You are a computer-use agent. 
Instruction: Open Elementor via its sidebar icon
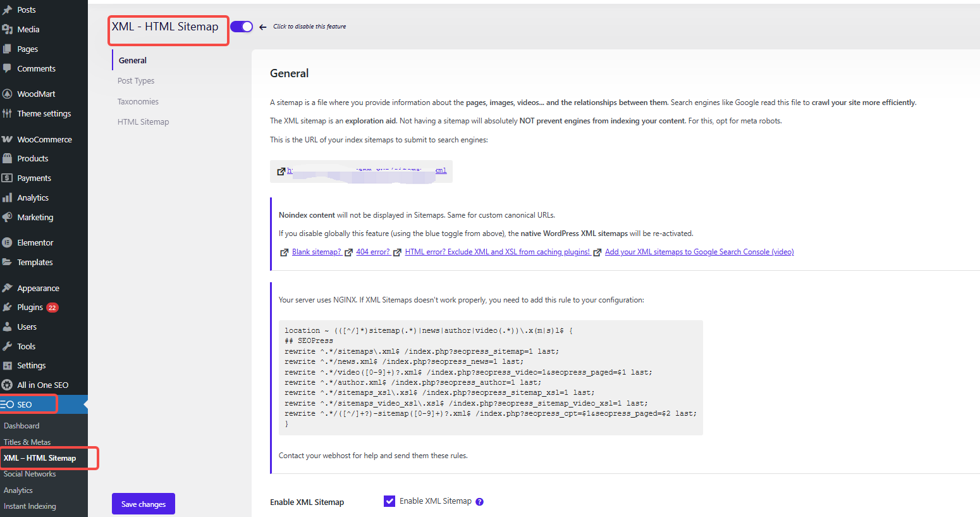[x=7, y=242]
